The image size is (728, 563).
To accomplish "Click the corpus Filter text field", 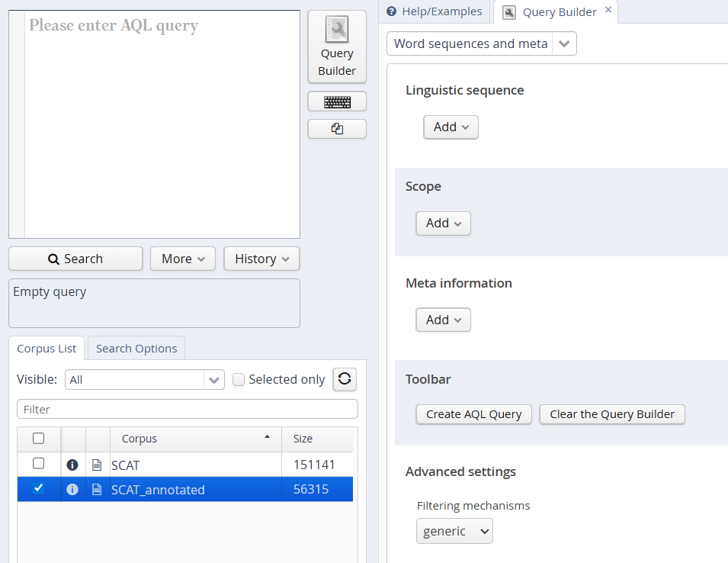I will (x=188, y=410).
